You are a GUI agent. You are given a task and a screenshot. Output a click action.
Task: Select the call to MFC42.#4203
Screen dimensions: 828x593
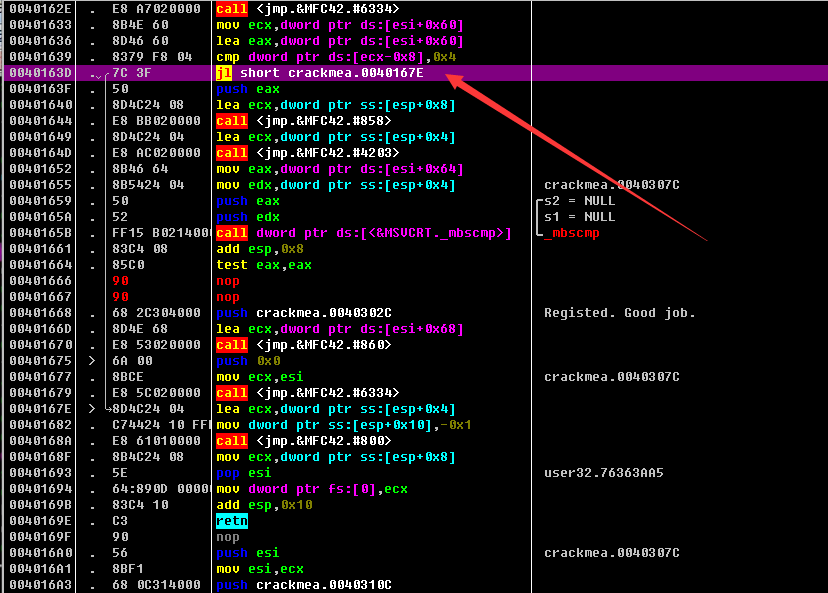pos(308,153)
